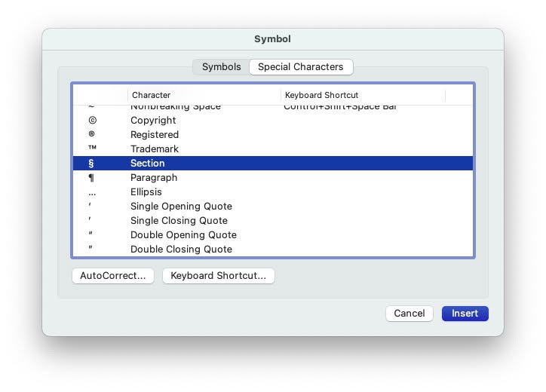Click the registered ® symbol
This screenshot has width=546, height=392.
91,134
